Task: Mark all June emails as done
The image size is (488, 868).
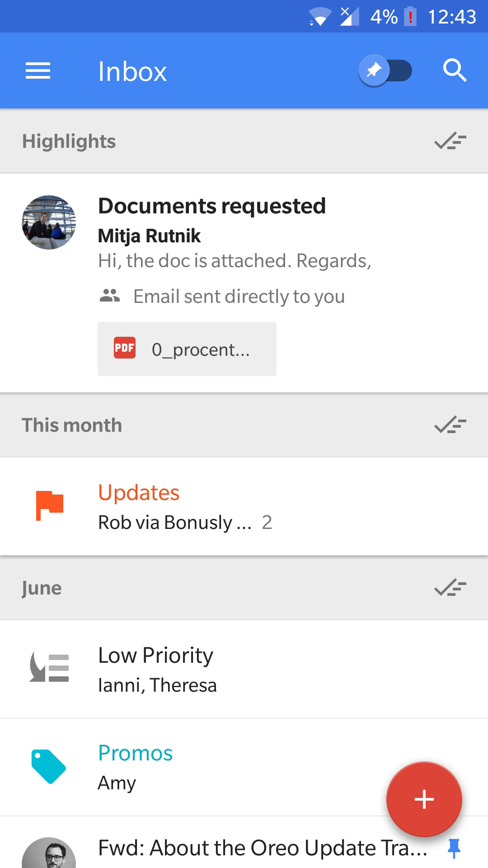Action: point(450,588)
